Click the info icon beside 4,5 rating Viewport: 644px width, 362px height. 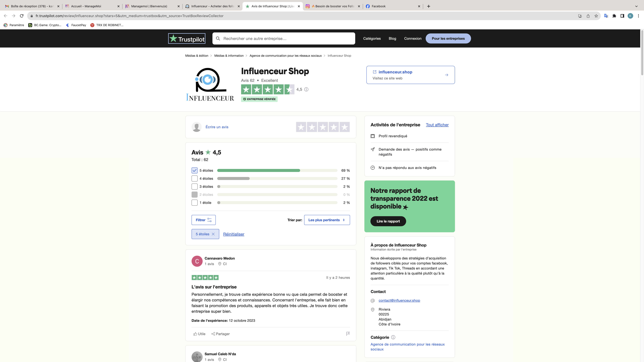(306, 89)
